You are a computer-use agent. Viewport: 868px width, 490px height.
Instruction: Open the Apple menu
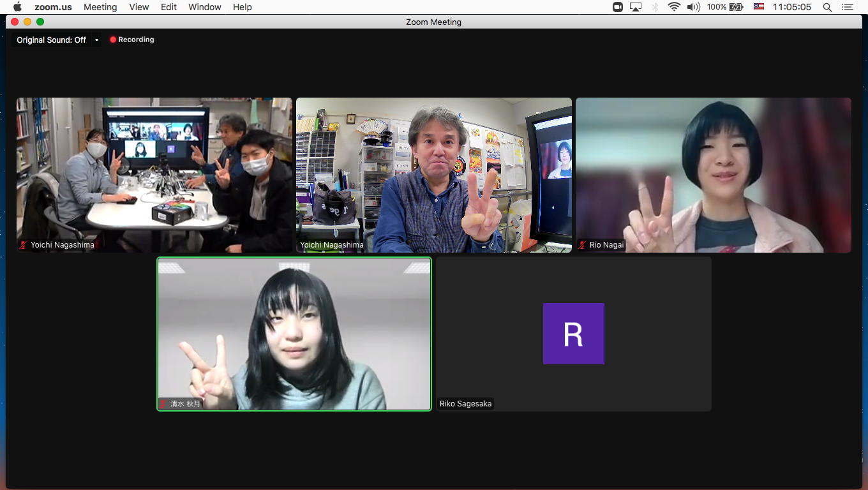click(x=17, y=7)
